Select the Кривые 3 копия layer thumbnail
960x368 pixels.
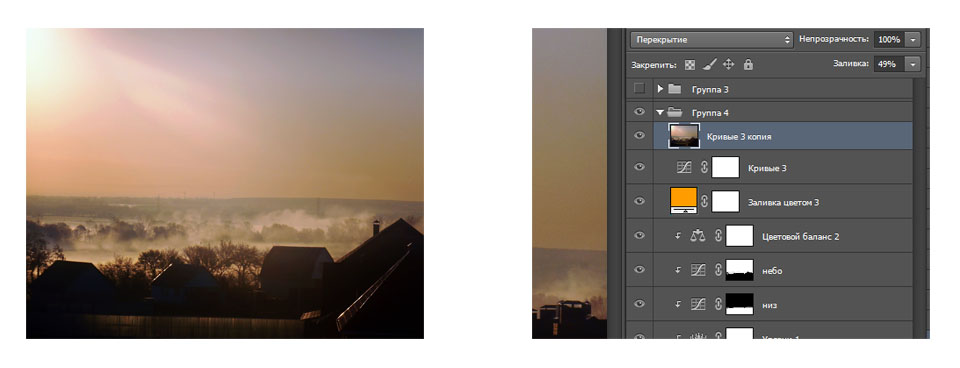coord(684,136)
